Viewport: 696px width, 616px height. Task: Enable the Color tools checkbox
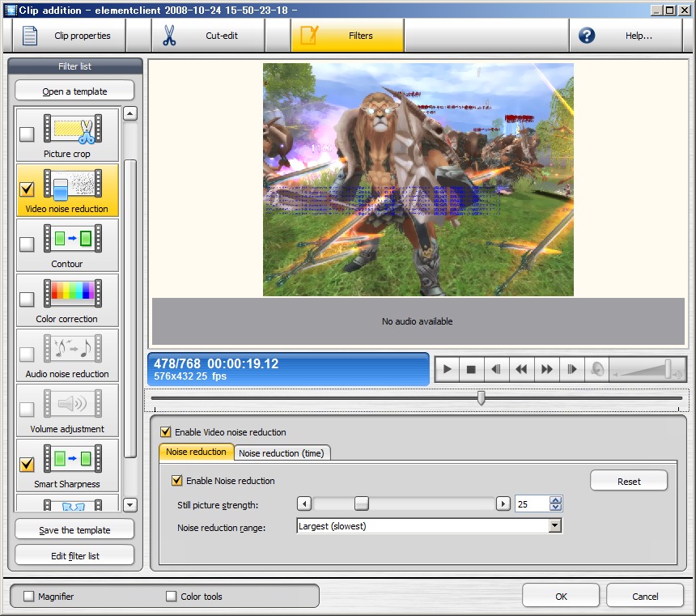coord(171,597)
